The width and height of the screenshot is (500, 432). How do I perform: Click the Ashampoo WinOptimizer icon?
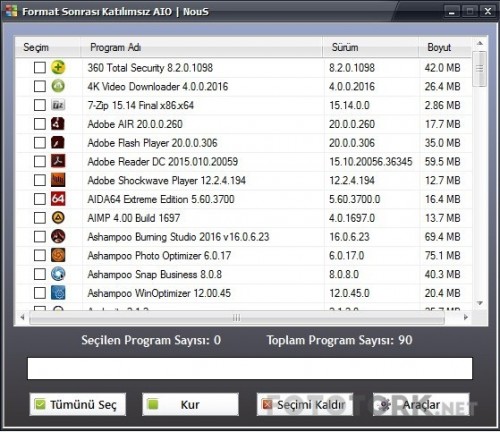tap(58, 293)
